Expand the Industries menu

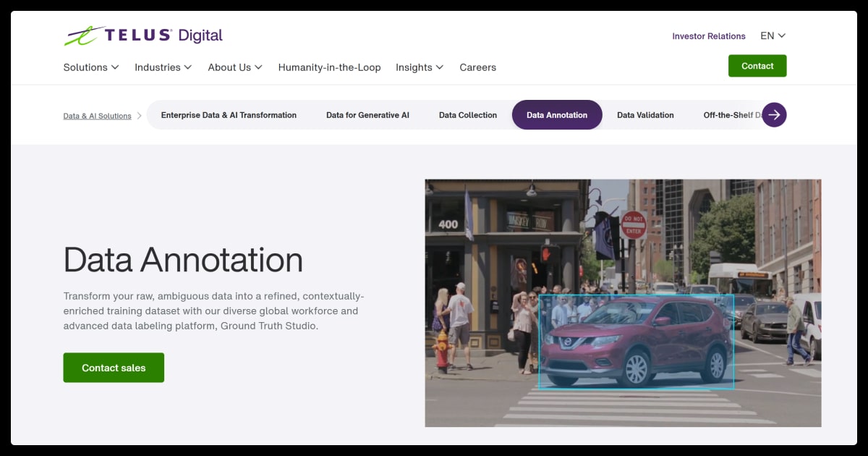tap(163, 67)
